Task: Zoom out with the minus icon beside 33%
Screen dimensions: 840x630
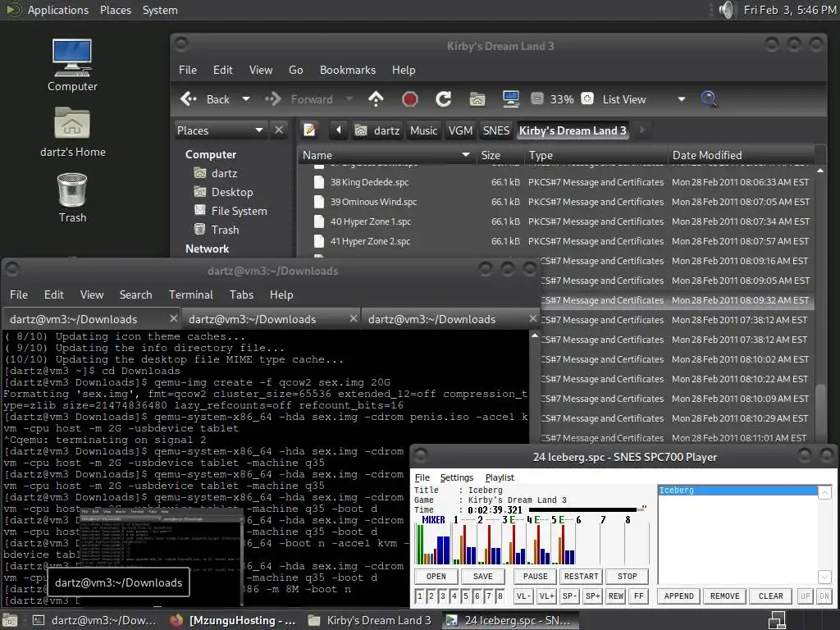Action: coord(537,98)
